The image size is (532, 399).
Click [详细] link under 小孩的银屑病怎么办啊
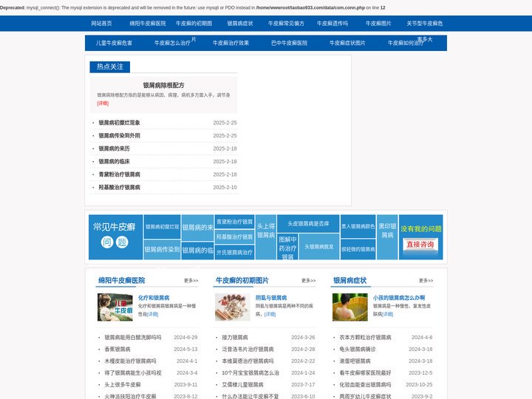pyautogui.click(x=387, y=314)
